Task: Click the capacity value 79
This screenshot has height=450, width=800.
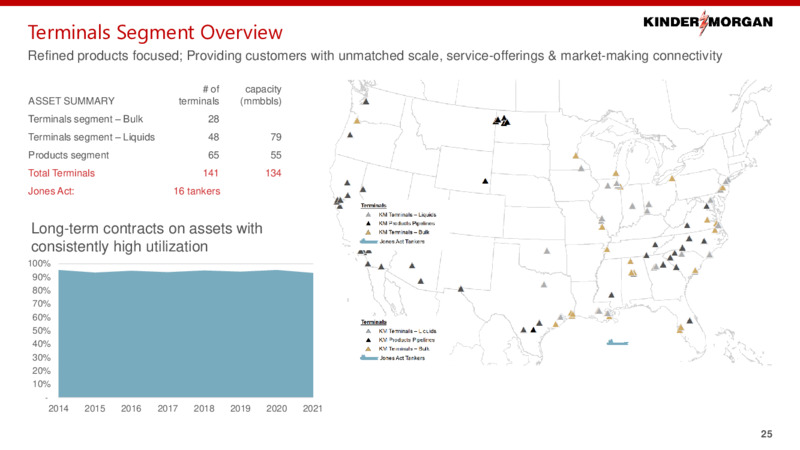Action: pyautogui.click(x=276, y=137)
